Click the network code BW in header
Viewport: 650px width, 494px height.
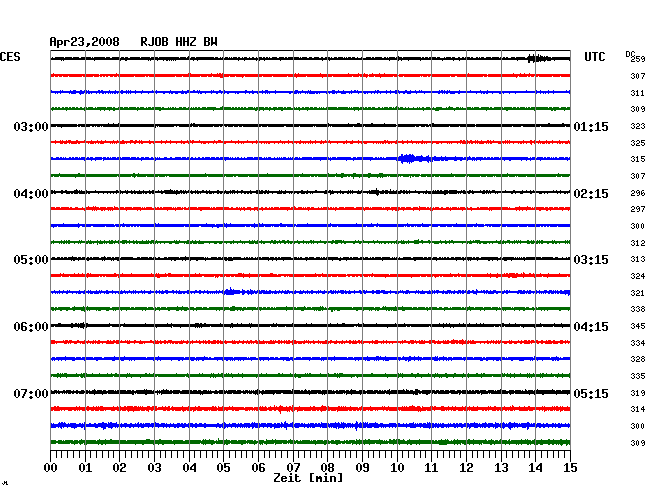(210, 42)
